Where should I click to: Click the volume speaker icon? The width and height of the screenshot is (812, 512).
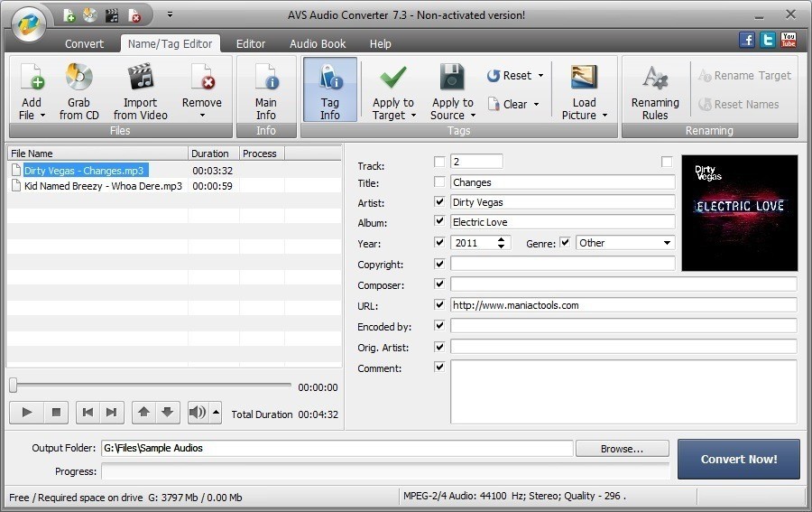198,413
